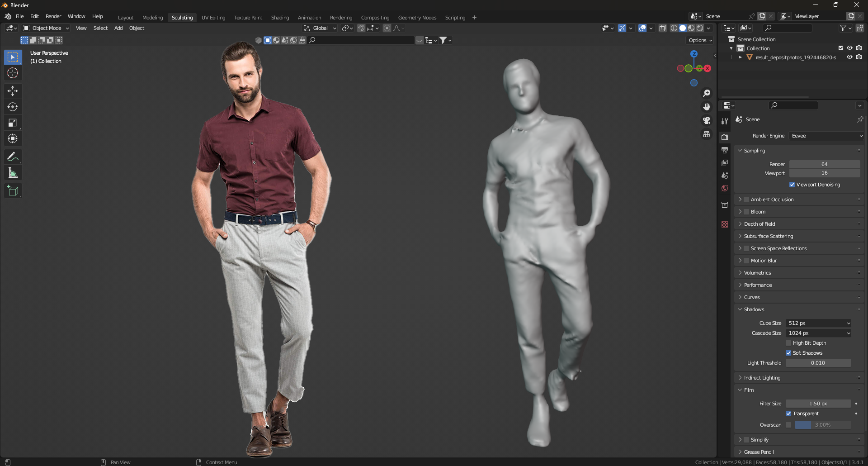
Task: Open the Texture properties tab
Action: [x=725, y=224]
